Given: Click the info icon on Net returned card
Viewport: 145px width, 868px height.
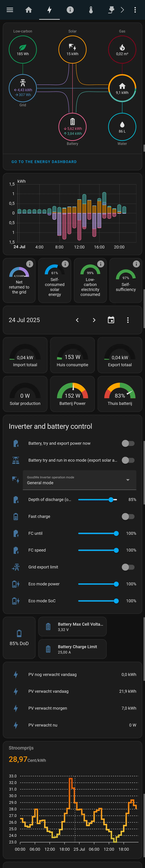Looking at the screenshot, I should coord(30,264).
